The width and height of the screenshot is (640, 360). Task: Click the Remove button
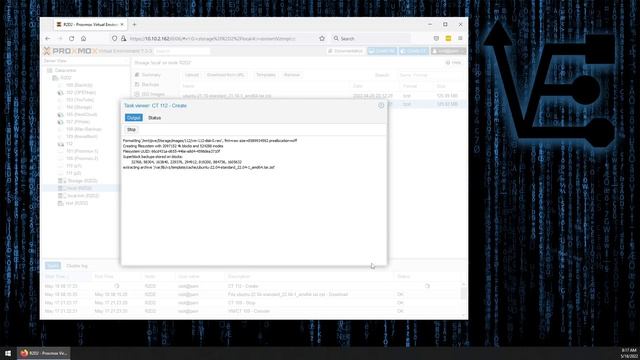[291, 75]
